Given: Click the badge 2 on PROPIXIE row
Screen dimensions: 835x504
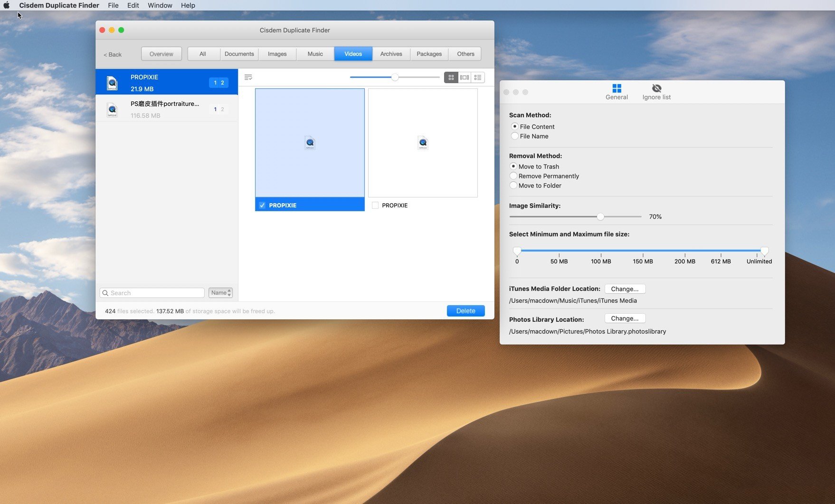Looking at the screenshot, I should click(222, 83).
